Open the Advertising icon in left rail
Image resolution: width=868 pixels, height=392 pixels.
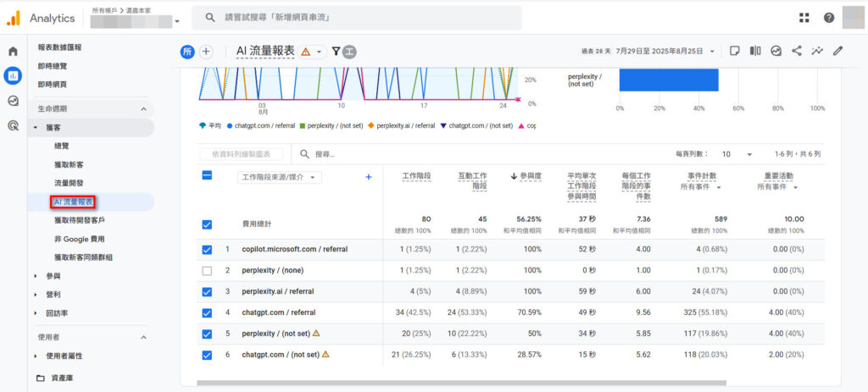click(x=13, y=126)
